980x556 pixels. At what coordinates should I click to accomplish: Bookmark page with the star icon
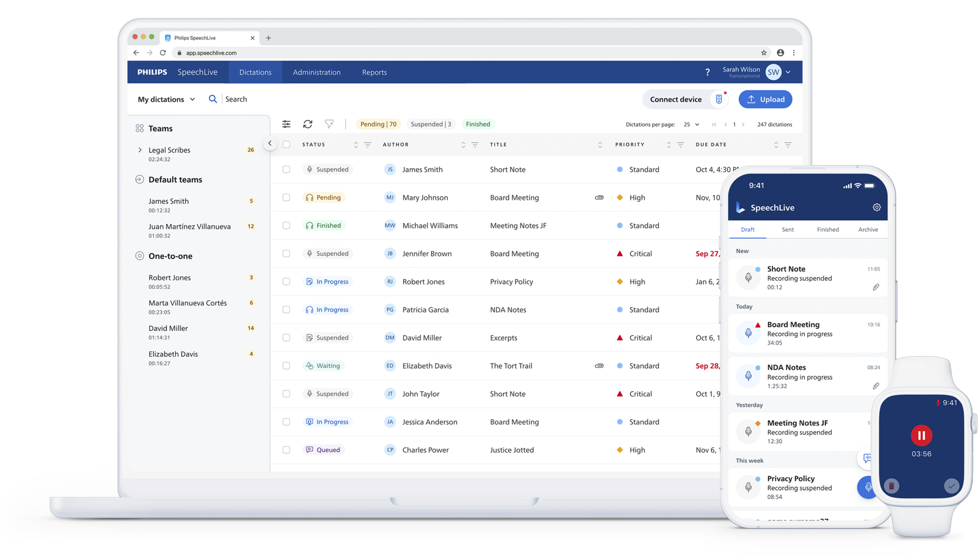(764, 53)
